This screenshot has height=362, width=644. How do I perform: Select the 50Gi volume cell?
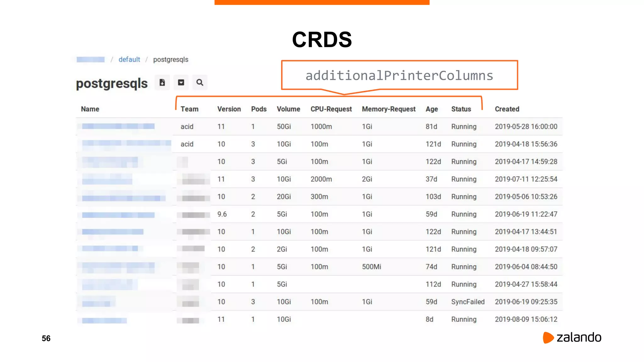284,127
